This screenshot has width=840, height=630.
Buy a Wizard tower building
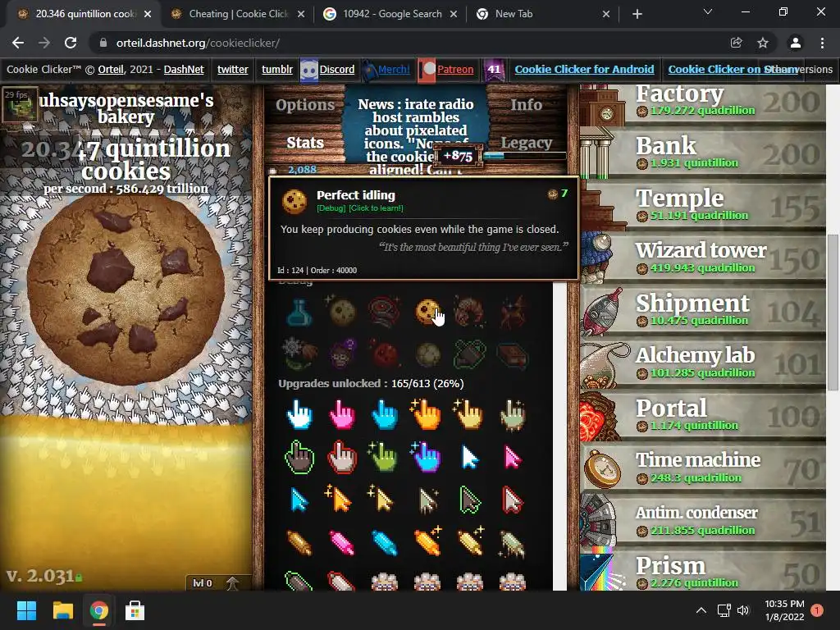(x=703, y=258)
